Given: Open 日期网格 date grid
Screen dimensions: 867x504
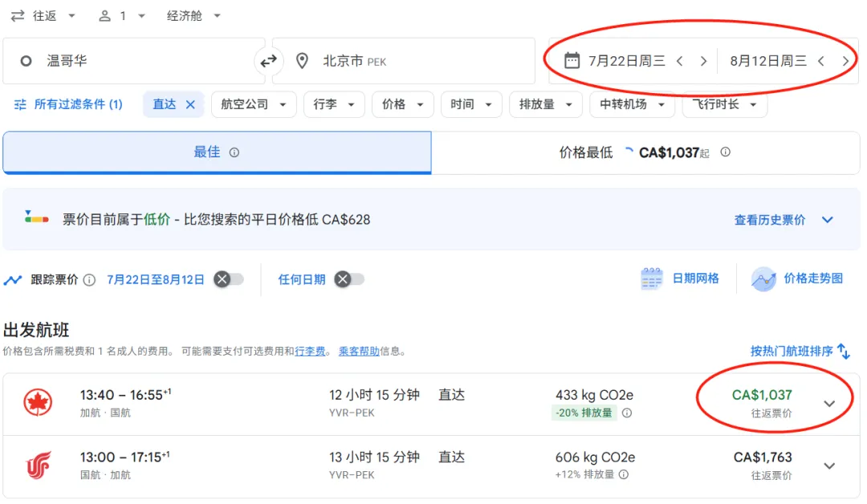Looking at the screenshot, I should 680,278.
